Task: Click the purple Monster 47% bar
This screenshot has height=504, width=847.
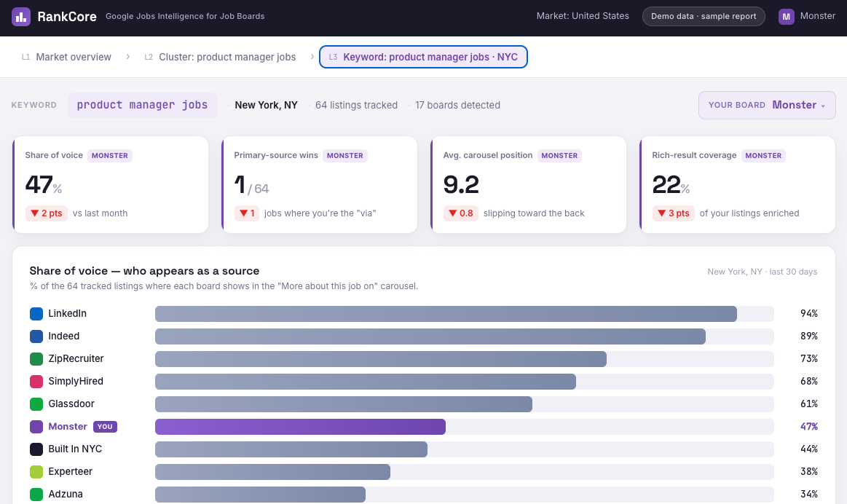Action: coord(300,427)
